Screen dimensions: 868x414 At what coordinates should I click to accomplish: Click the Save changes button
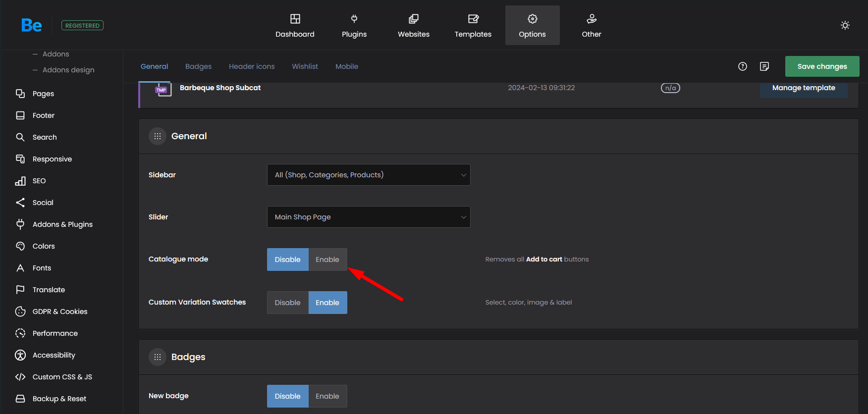(822, 66)
